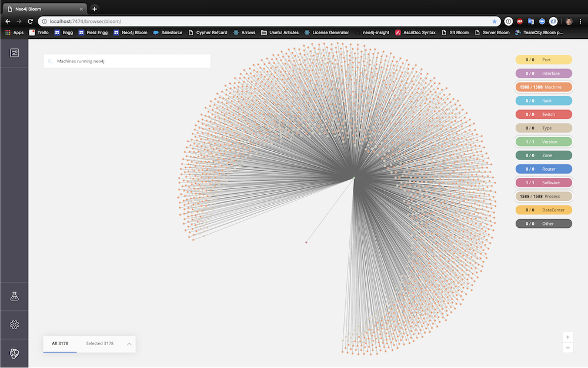
Task: Expand the card list chevron arrow
Action: click(x=129, y=344)
